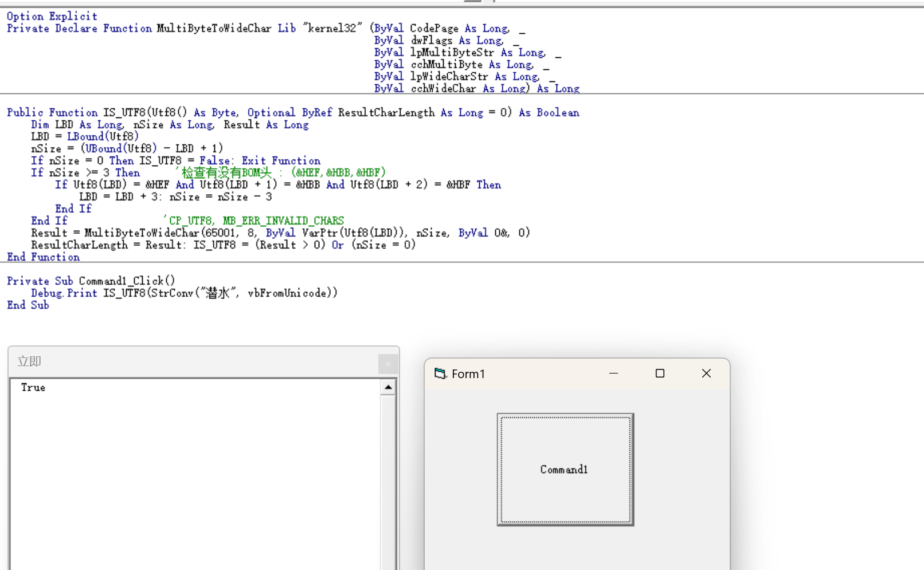The image size is (924, 570).
Task: Click the Option Explicit line
Action: point(52,16)
